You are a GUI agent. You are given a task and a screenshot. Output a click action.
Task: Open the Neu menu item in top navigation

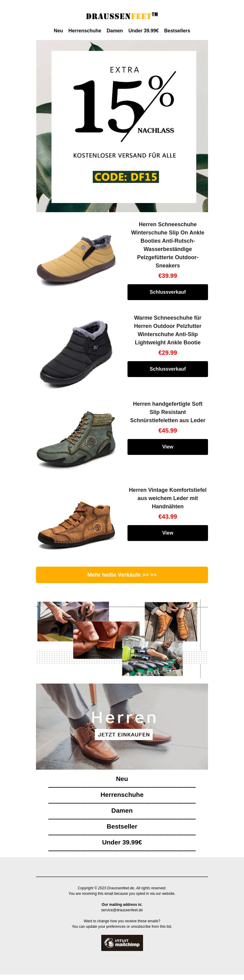pyautogui.click(x=58, y=31)
